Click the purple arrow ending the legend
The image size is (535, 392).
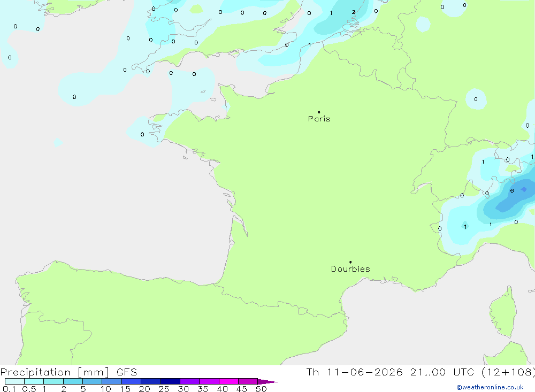(267, 382)
